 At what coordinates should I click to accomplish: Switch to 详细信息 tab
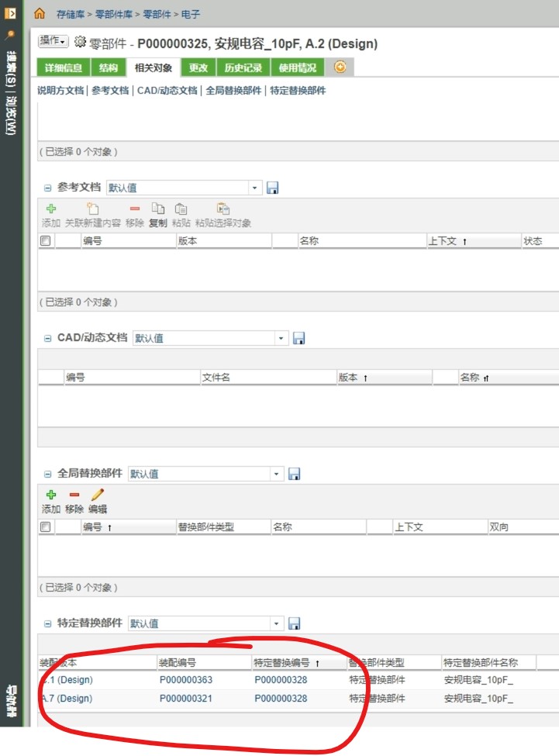(x=64, y=67)
